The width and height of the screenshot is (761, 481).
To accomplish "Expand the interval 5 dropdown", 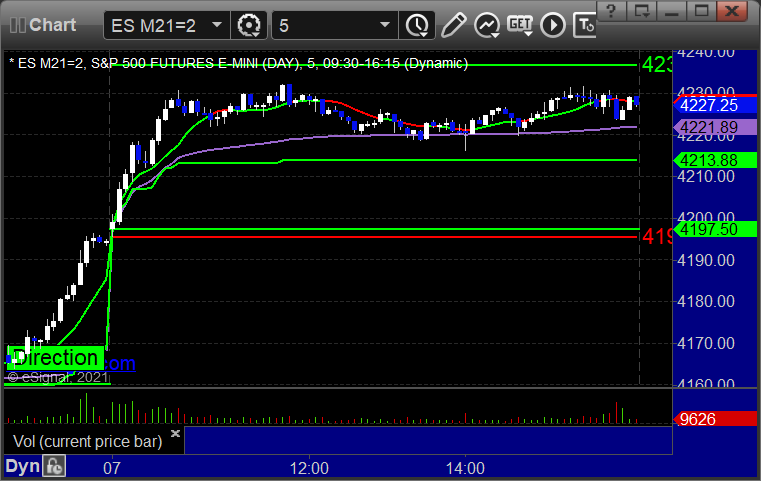I will [x=385, y=25].
